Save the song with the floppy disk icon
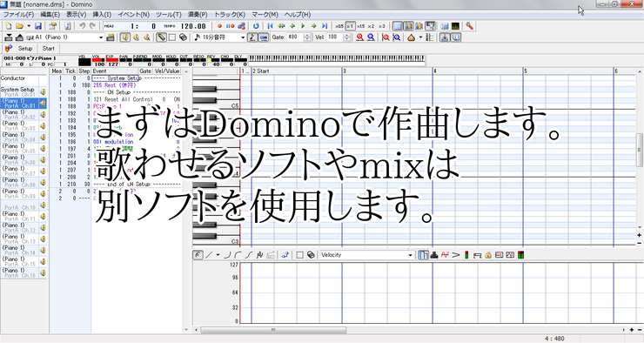 tap(37, 26)
